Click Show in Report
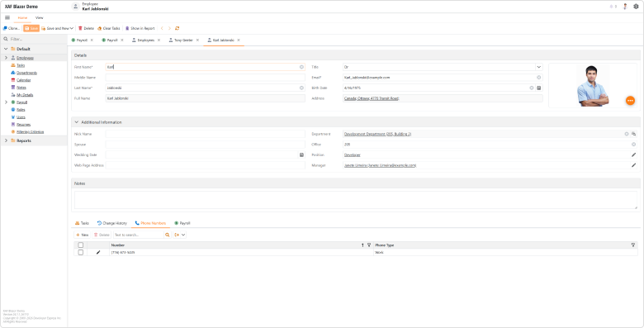This screenshot has width=644, height=328. (x=140, y=28)
